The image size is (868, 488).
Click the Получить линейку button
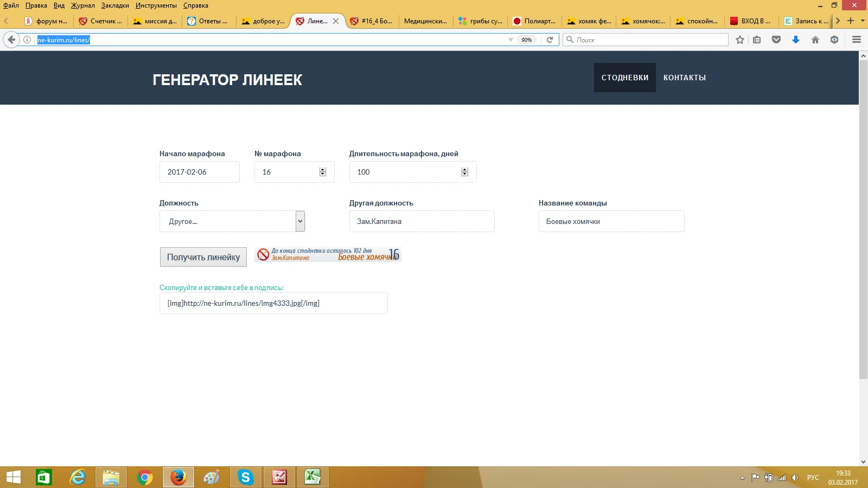tap(203, 257)
